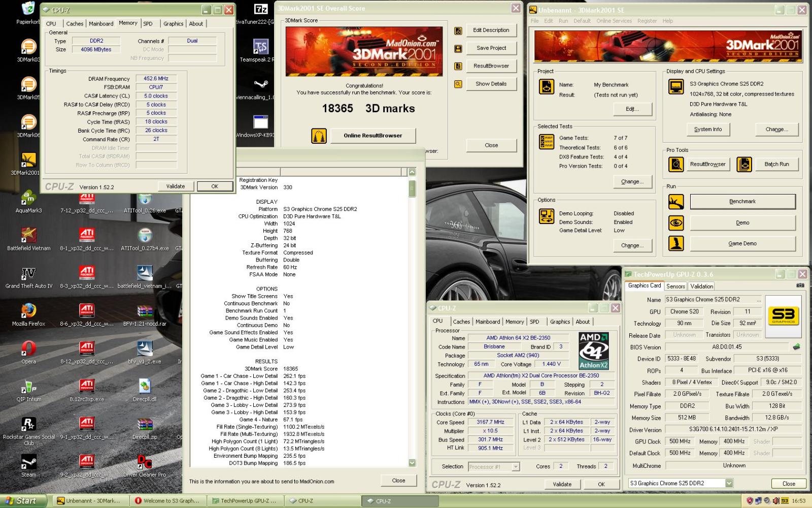Click ResultBrowser button in score window
The height and width of the screenshot is (508, 812).
[x=491, y=66]
